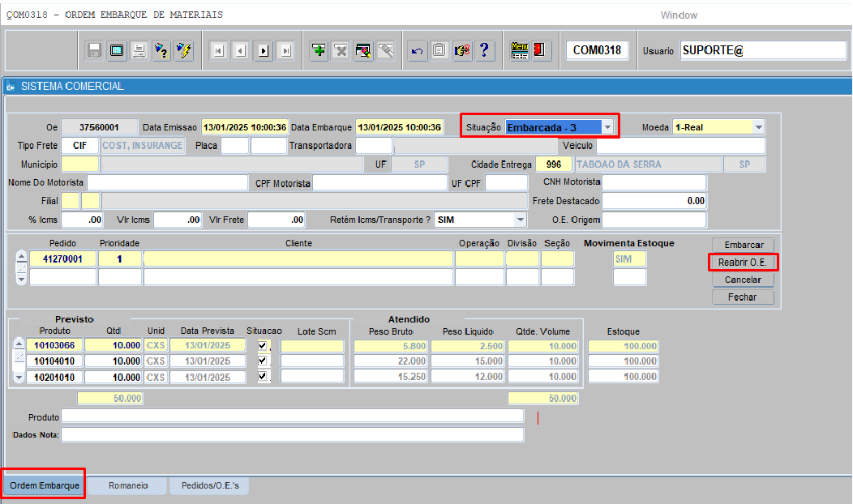
Task: Click the Data Embarque date field
Action: click(399, 127)
